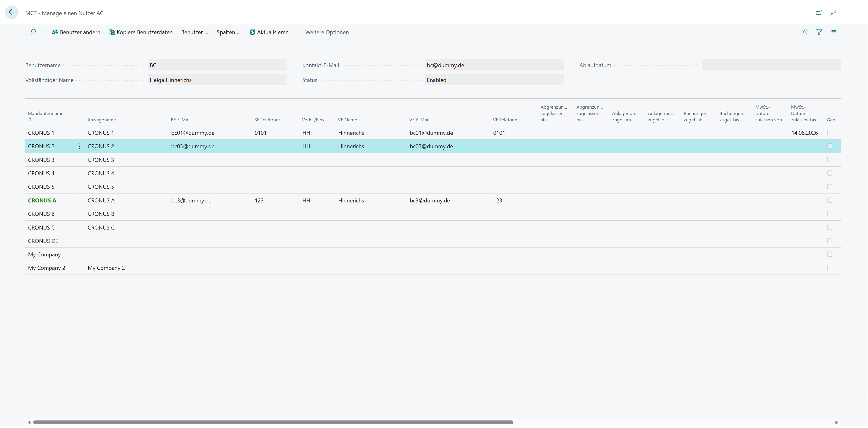Open the Anzeigename column header menu

[101, 120]
